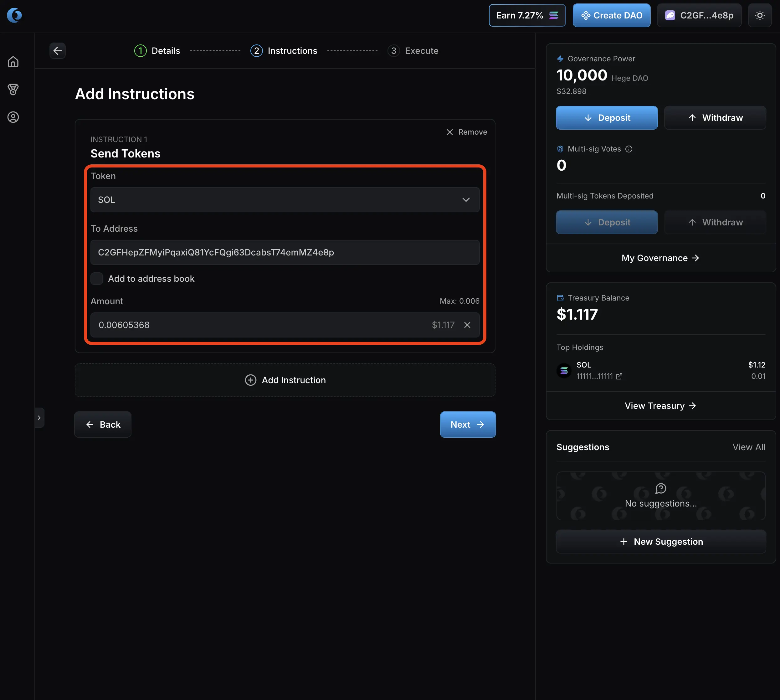Screen dimensions: 780x700
Task: Expand the collapsed sidebar chevron
Action: tap(39, 418)
